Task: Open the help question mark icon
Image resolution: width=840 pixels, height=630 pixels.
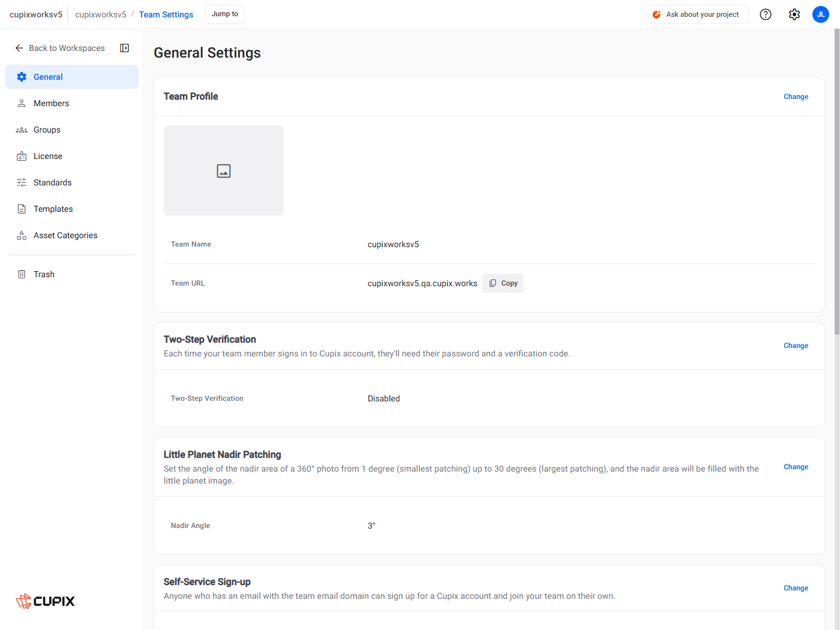Action: [x=766, y=14]
